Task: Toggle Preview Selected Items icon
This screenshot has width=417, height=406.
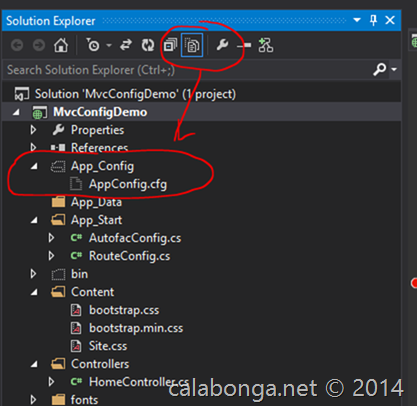Action: pos(244,45)
